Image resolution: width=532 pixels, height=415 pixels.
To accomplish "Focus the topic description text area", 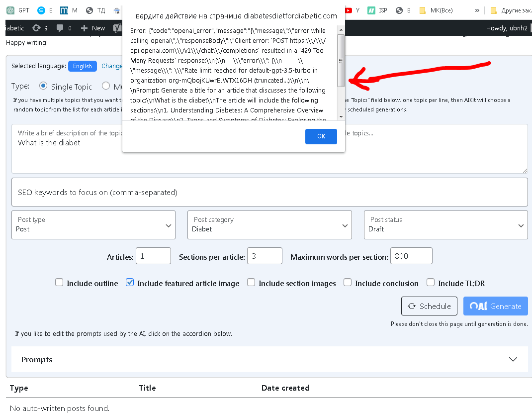I will [270, 149].
